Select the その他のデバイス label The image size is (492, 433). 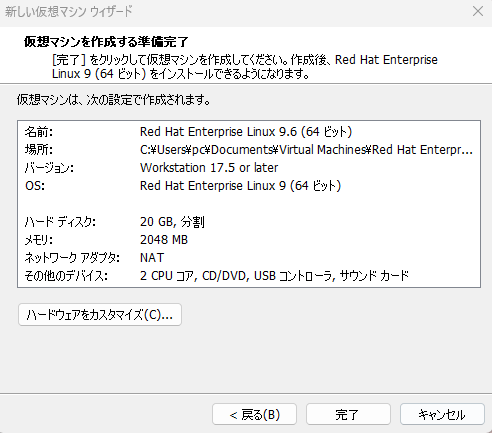coord(66,276)
